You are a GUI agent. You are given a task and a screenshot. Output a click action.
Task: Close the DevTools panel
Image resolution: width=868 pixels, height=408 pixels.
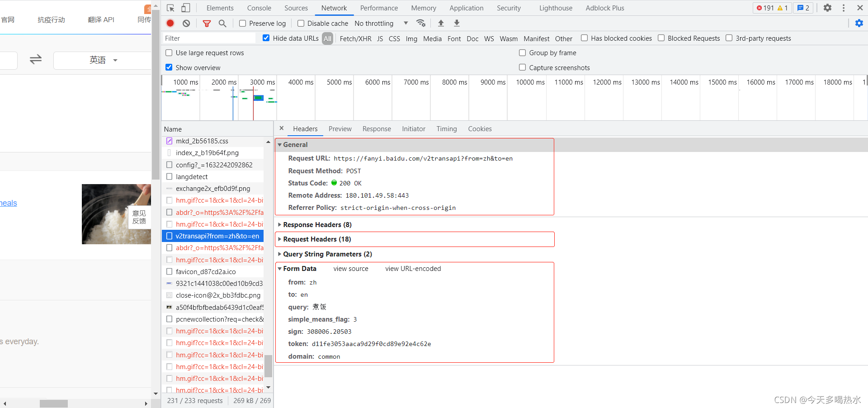point(860,8)
